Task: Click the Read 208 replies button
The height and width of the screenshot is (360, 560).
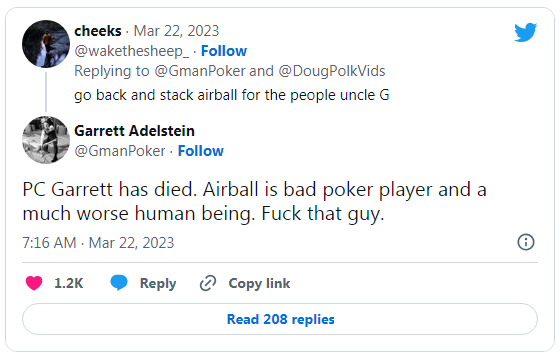Action: pos(280,319)
